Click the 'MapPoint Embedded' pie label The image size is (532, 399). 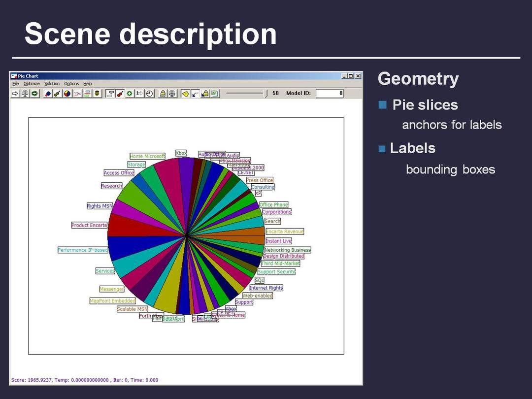112,301
